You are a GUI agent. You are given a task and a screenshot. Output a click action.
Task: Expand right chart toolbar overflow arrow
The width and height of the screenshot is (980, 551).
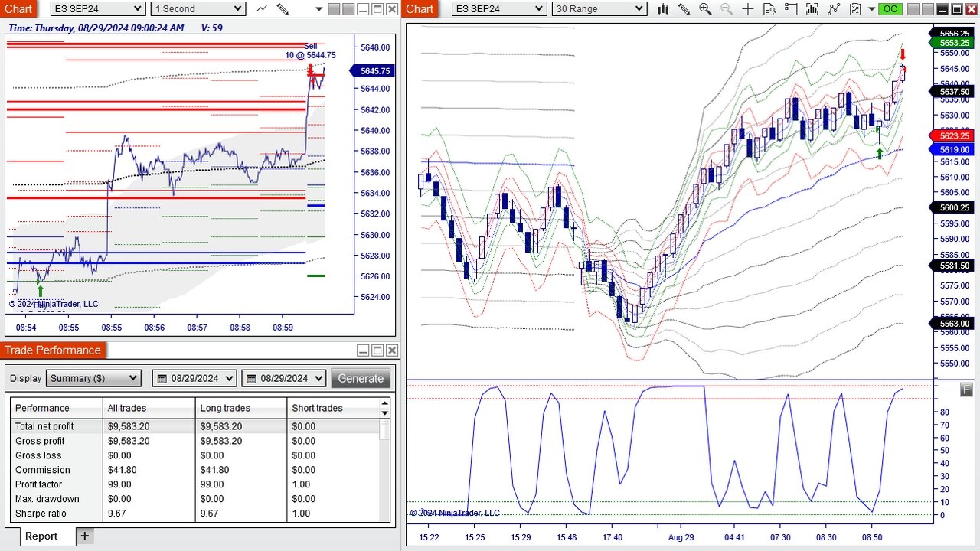tap(871, 9)
